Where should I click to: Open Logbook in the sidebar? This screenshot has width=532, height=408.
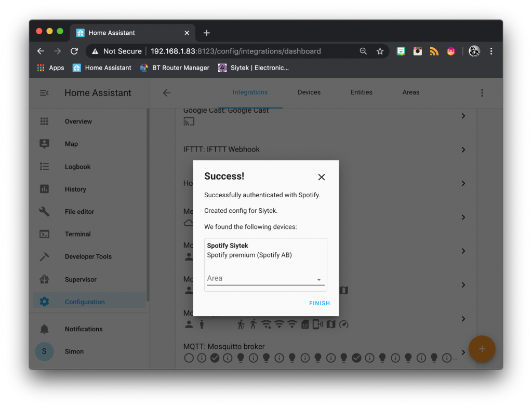[x=89, y=167]
